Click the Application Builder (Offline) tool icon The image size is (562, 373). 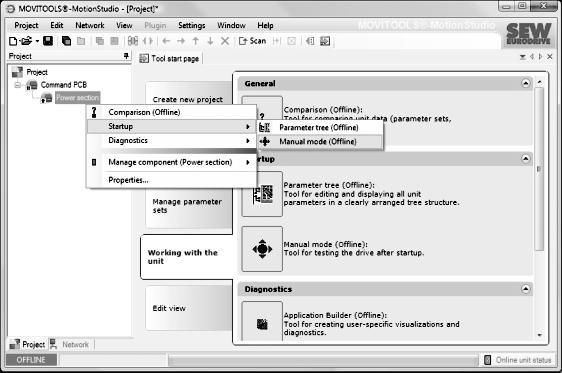[262, 321]
